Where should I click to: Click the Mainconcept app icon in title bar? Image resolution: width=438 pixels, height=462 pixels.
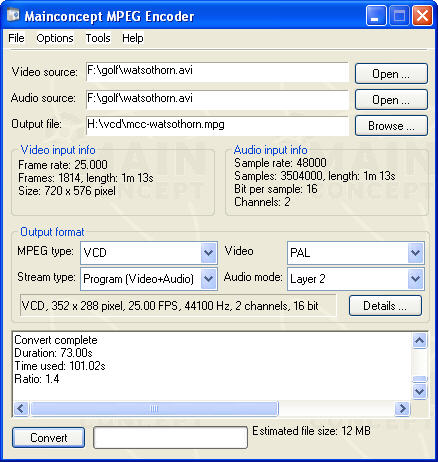point(13,15)
